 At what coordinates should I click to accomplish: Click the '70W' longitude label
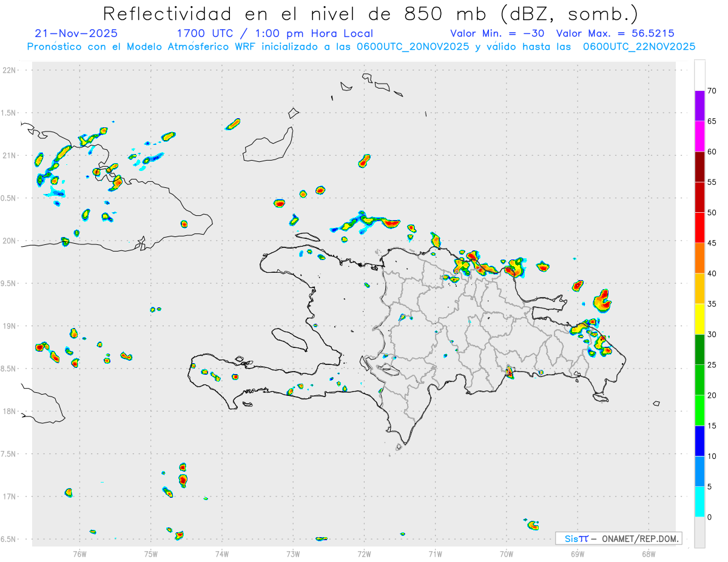click(x=507, y=554)
